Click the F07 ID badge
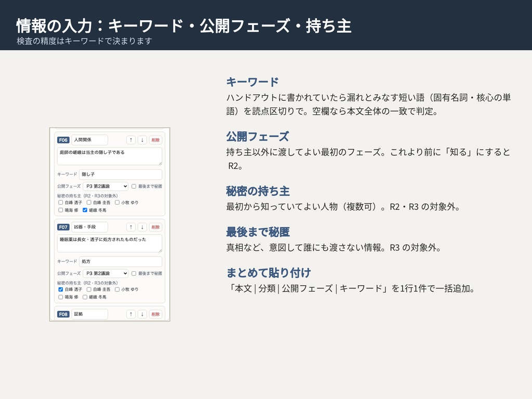 63,227
